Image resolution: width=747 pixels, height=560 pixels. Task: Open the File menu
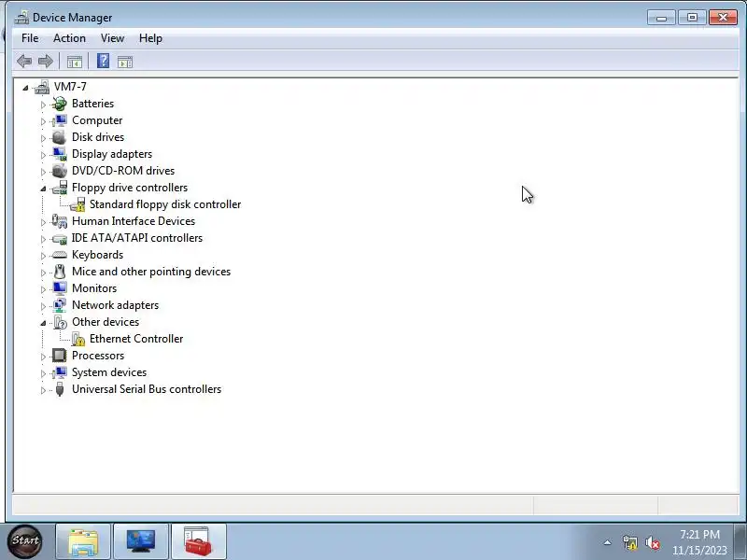30,38
